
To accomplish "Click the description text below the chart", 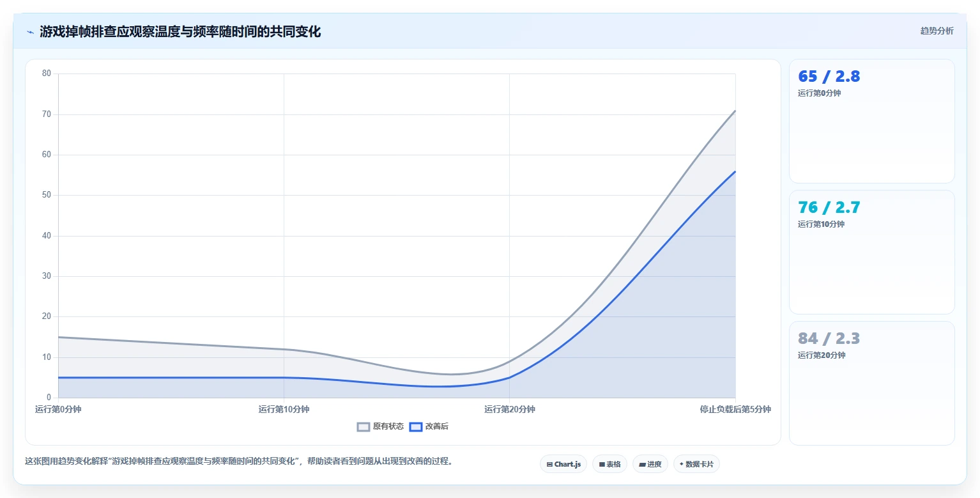I will coord(239,461).
